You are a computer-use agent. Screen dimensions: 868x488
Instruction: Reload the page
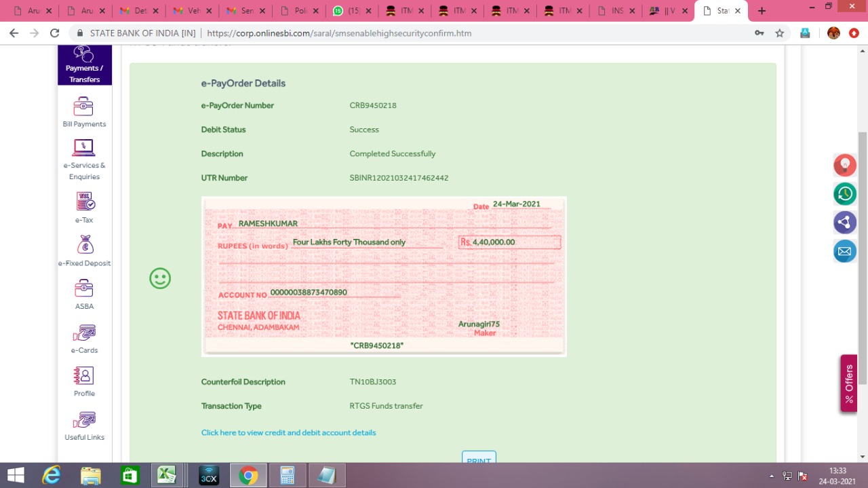click(x=55, y=33)
